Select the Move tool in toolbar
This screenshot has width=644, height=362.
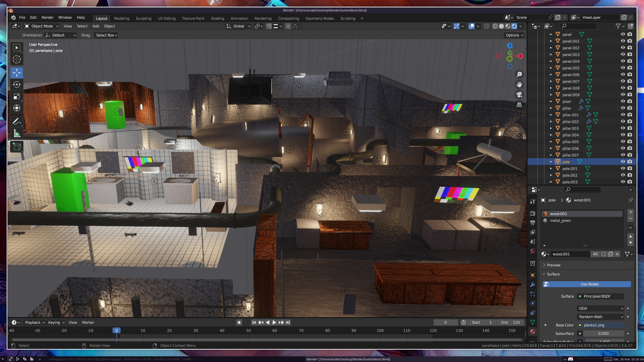pyautogui.click(x=16, y=73)
